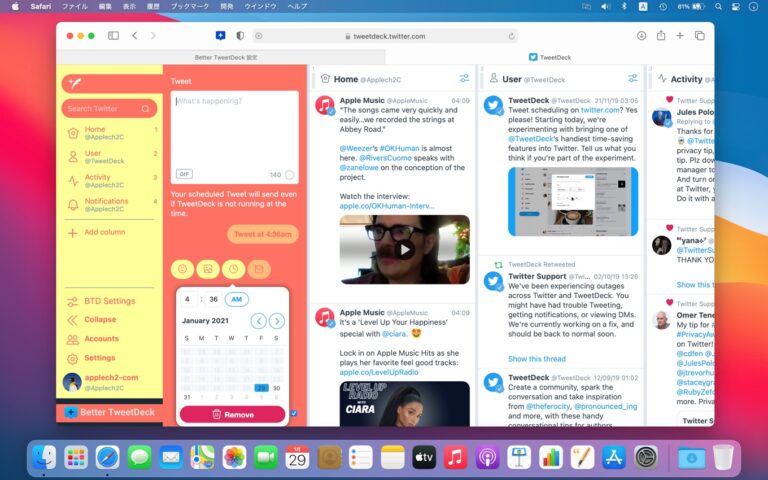
Task: Go to previous month in calendar
Action: click(x=258, y=321)
